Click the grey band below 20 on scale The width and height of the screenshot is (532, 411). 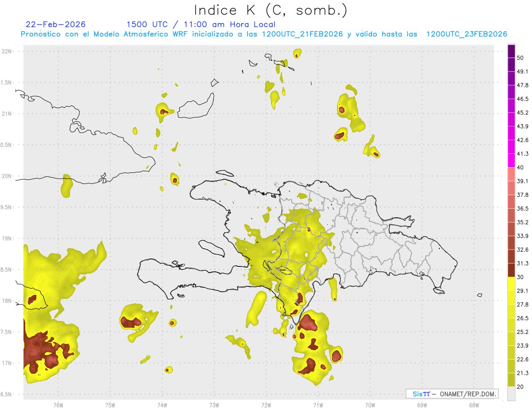512,394
